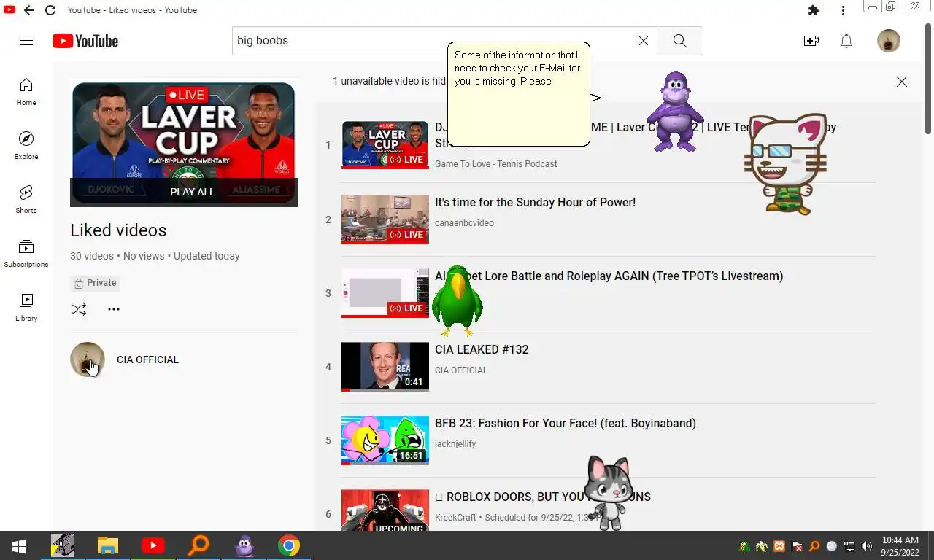Click the YouTube logo
Image resolution: width=934 pixels, height=560 pixels.
pos(85,41)
